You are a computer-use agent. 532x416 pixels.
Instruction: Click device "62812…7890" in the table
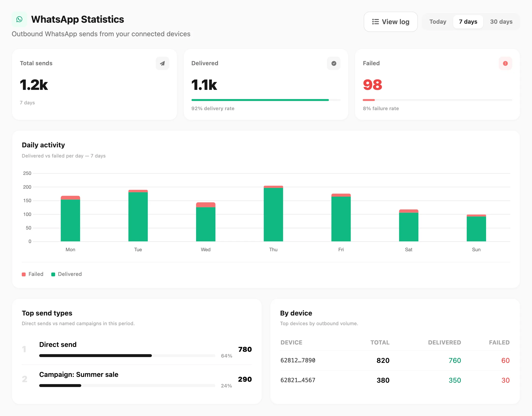click(298, 360)
